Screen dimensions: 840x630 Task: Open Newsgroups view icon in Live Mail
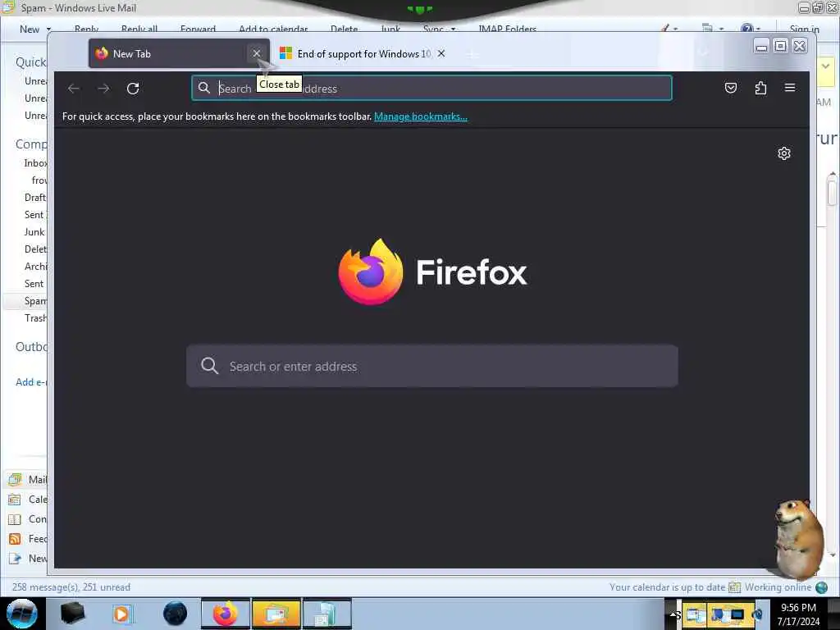pos(15,559)
